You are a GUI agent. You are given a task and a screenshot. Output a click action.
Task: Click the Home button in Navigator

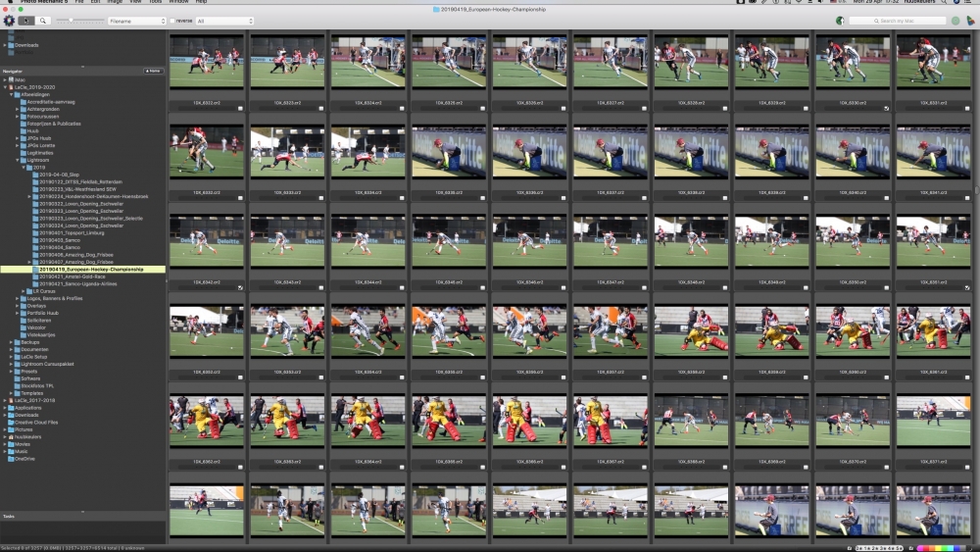click(153, 72)
